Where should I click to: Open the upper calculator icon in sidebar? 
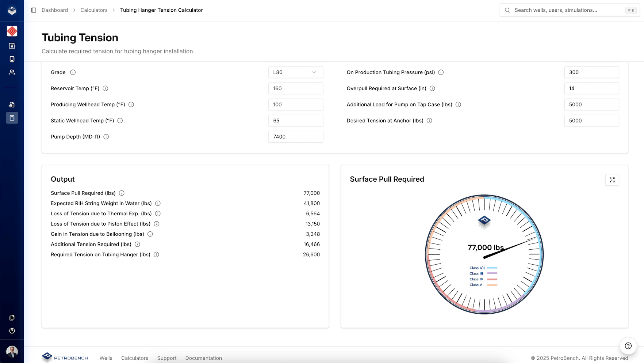tap(12, 59)
